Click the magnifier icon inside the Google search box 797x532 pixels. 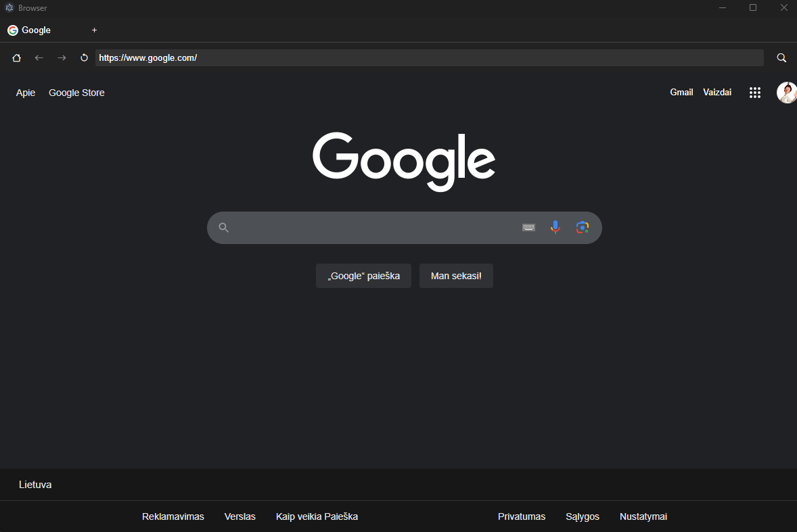224,227
